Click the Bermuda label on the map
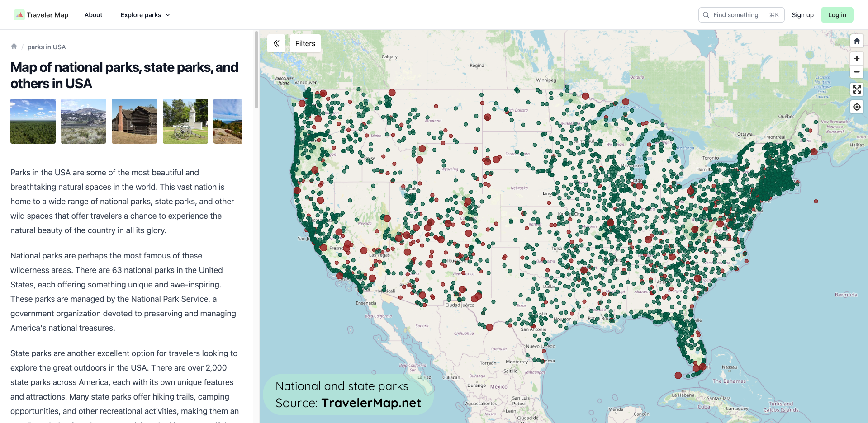868x423 pixels. 846,295
